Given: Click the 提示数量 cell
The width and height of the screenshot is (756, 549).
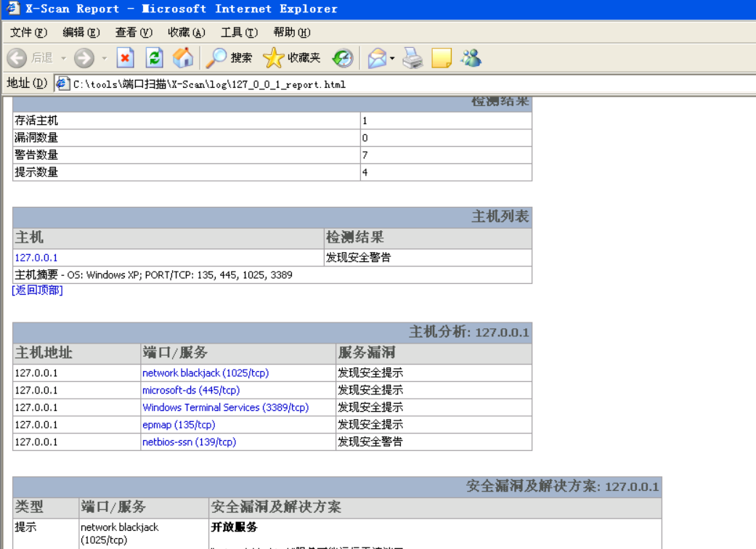Looking at the screenshot, I should pyautogui.click(x=187, y=172).
